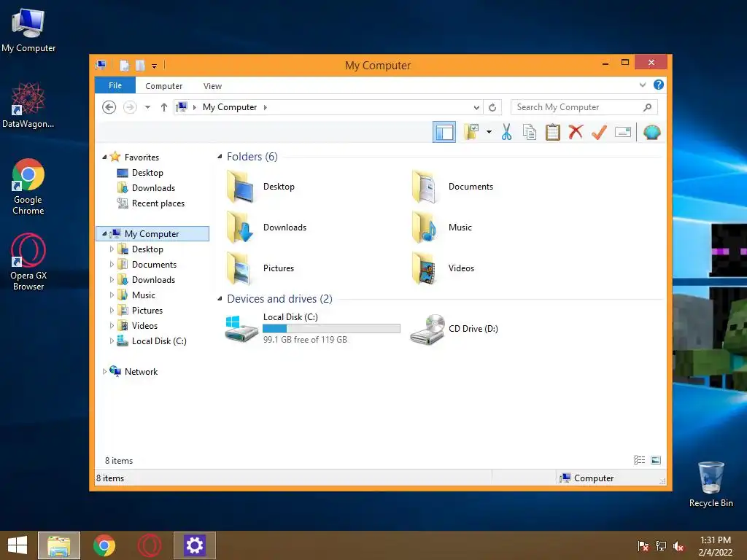Collapse the Favorites tree node
The height and width of the screenshot is (560, 747).
click(104, 157)
